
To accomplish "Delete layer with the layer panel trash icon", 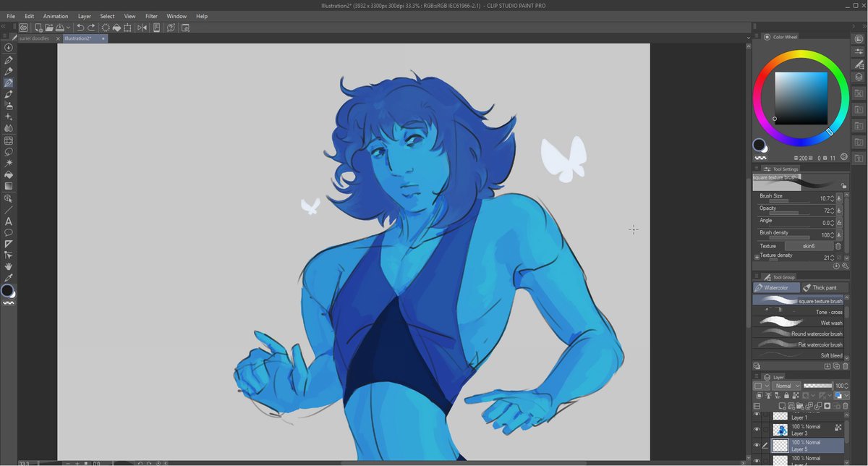I will click(x=845, y=406).
